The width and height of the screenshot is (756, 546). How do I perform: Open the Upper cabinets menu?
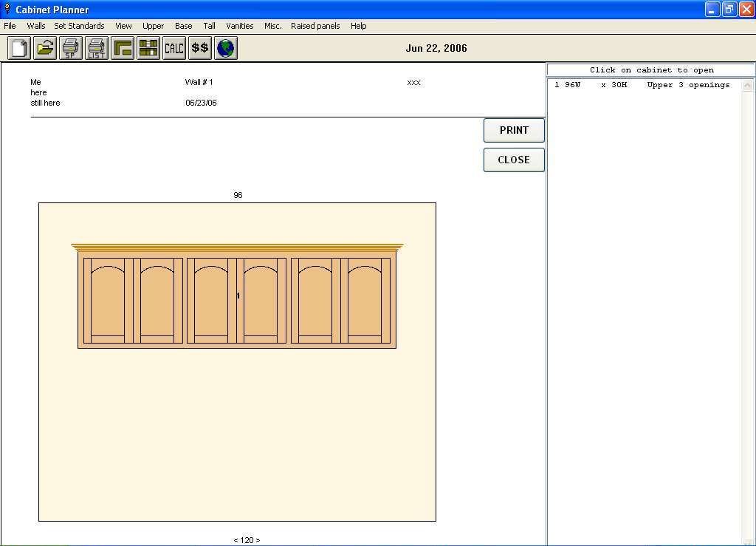pos(153,26)
